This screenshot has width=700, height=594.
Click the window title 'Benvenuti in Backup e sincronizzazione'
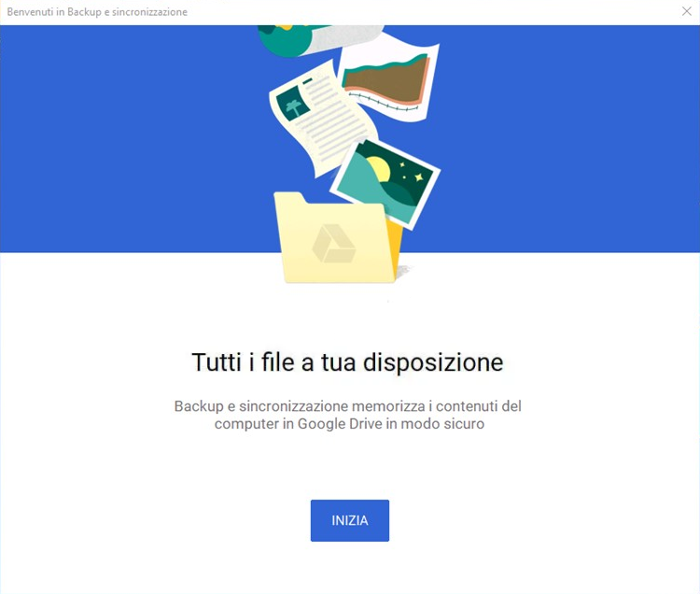coord(97,12)
